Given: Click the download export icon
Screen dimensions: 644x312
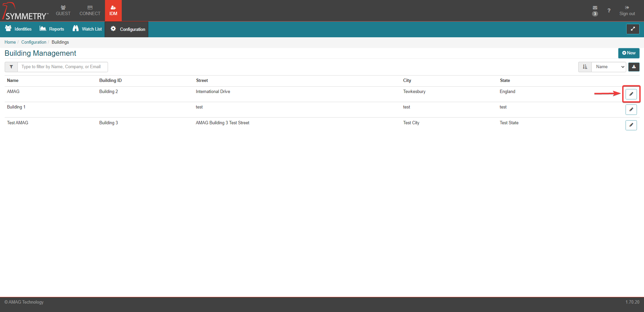Looking at the screenshot, I should click(x=634, y=67).
